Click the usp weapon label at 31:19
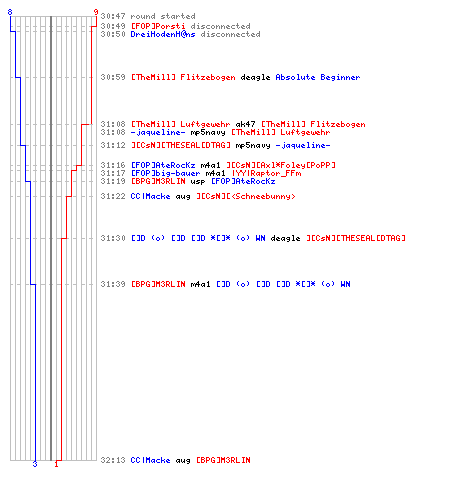The image size is (450, 500). (198, 181)
